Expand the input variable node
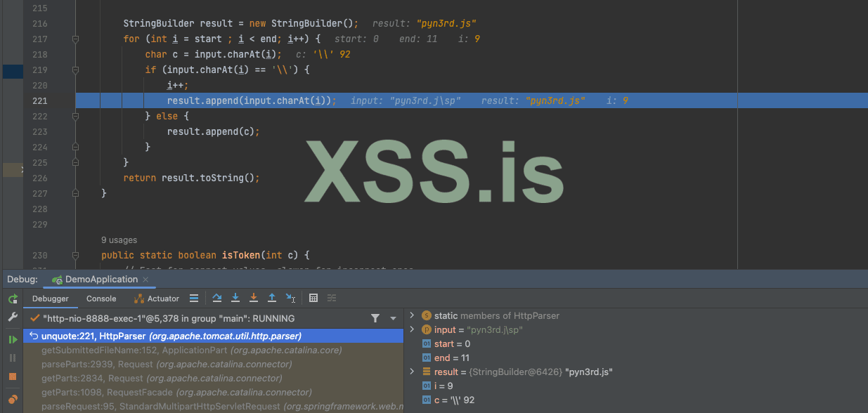Image resolution: width=868 pixels, height=413 pixels. coord(412,329)
